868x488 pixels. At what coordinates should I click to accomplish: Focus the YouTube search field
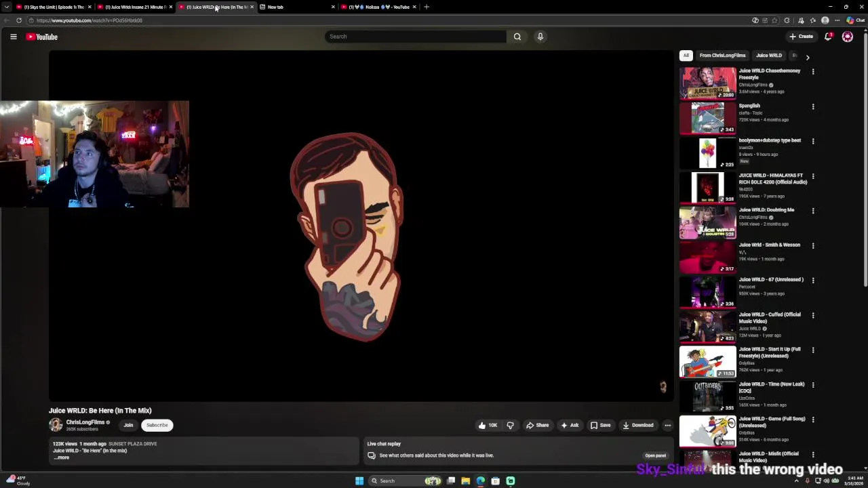coord(415,37)
